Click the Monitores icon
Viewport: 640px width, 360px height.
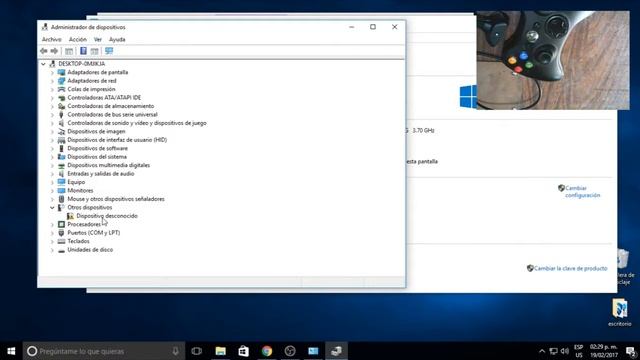pyautogui.click(x=61, y=191)
